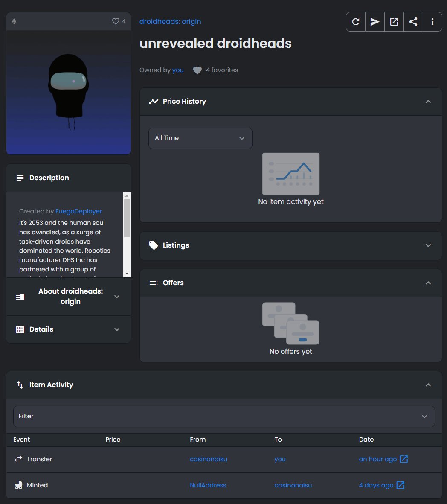Click the 'No item activity yet' text
Viewport: 447px width, 504px height.
pos(291,201)
